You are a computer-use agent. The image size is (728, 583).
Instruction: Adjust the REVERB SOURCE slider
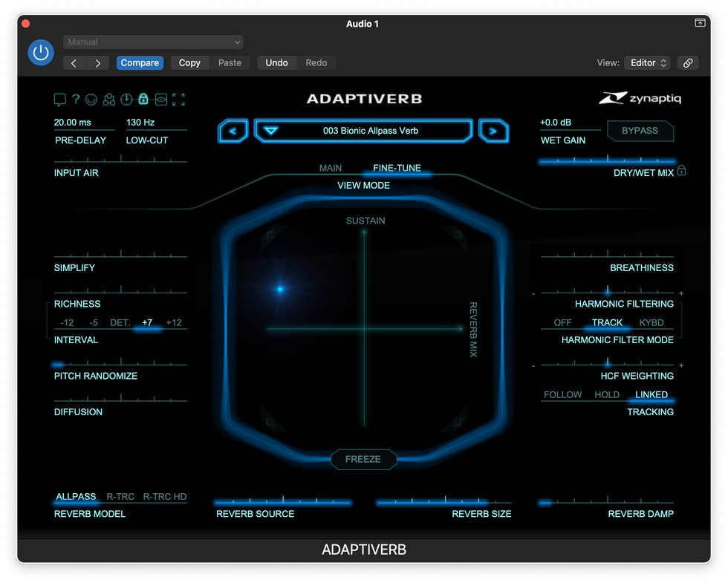click(283, 501)
